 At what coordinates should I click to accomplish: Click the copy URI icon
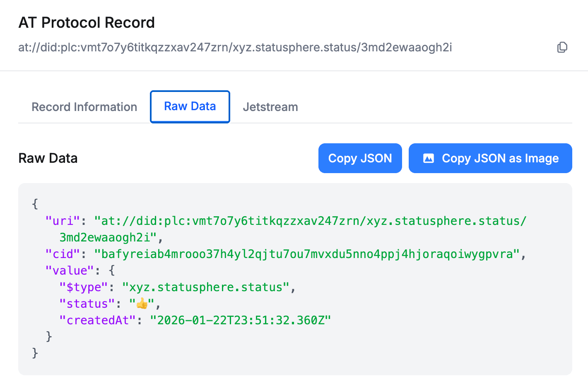click(562, 48)
